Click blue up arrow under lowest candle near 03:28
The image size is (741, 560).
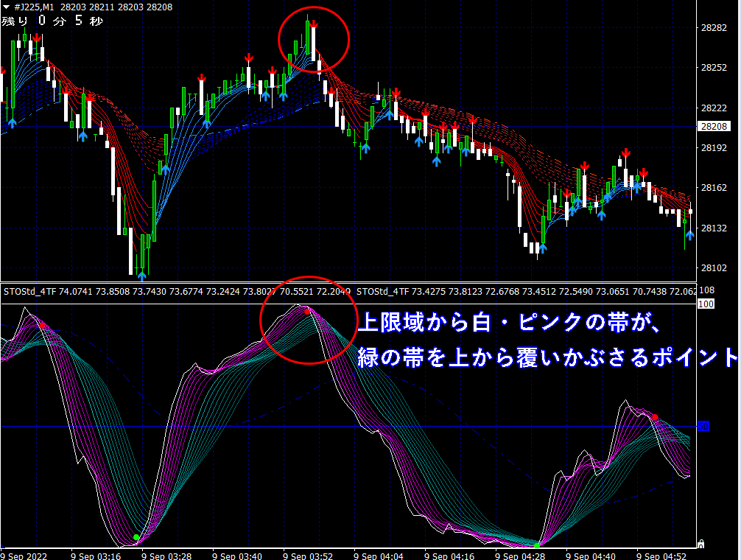[141, 276]
